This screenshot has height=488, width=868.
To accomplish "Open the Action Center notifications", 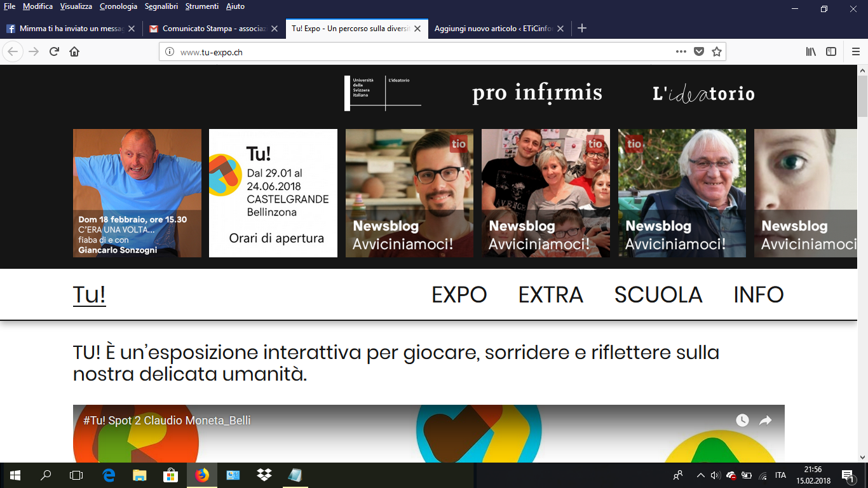I will pos(848,475).
